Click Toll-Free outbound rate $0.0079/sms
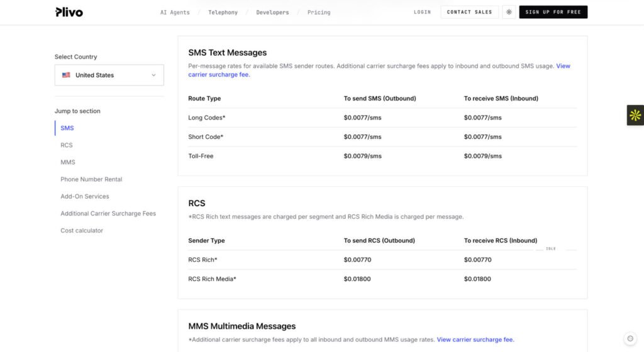 click(x=363, y=157)
